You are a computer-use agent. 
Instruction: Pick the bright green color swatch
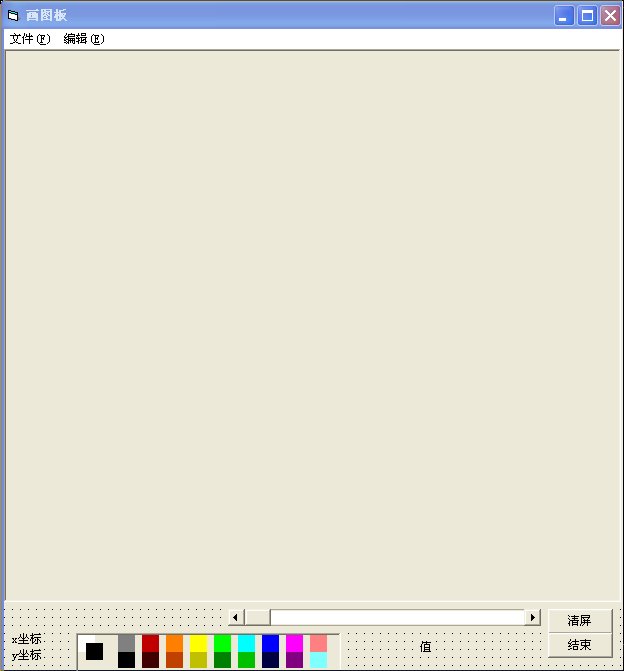click(222, 643)
